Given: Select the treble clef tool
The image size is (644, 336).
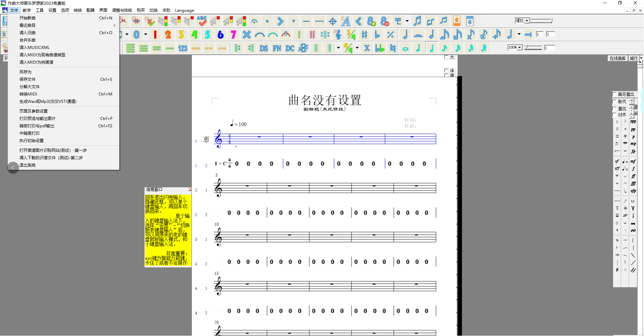Looking at the screenshot, I should pos(338,34).
